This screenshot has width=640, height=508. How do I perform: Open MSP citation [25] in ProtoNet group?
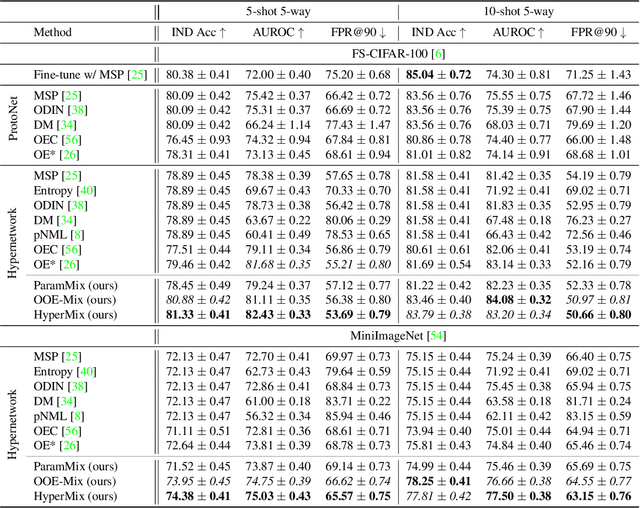tap(71, 95)
